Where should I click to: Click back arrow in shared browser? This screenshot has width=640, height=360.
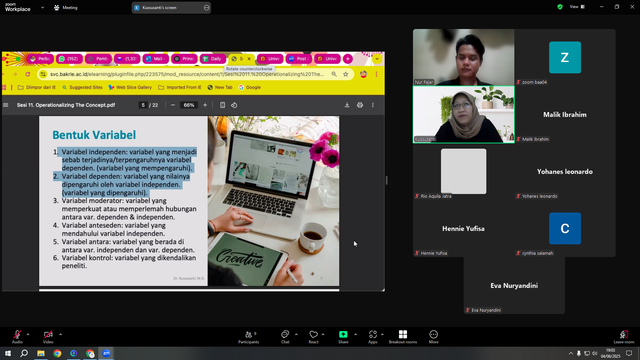coord(4,74)
